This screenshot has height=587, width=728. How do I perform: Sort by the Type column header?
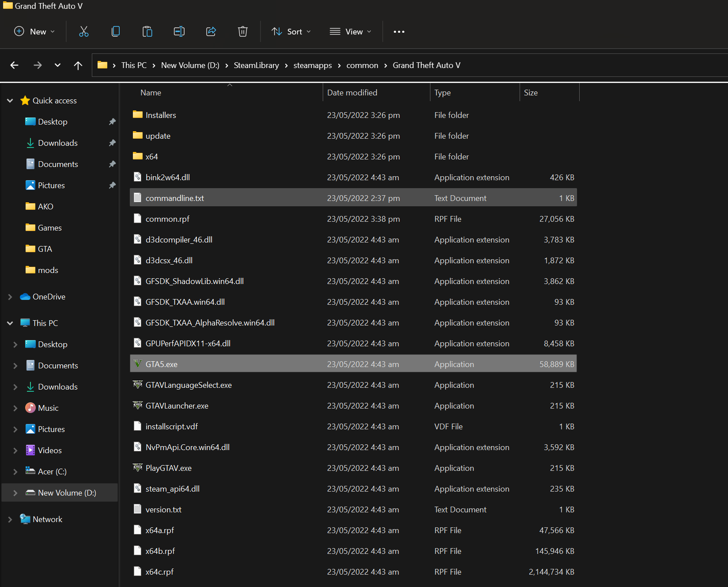pyautogui.click(x=442, y=93)
